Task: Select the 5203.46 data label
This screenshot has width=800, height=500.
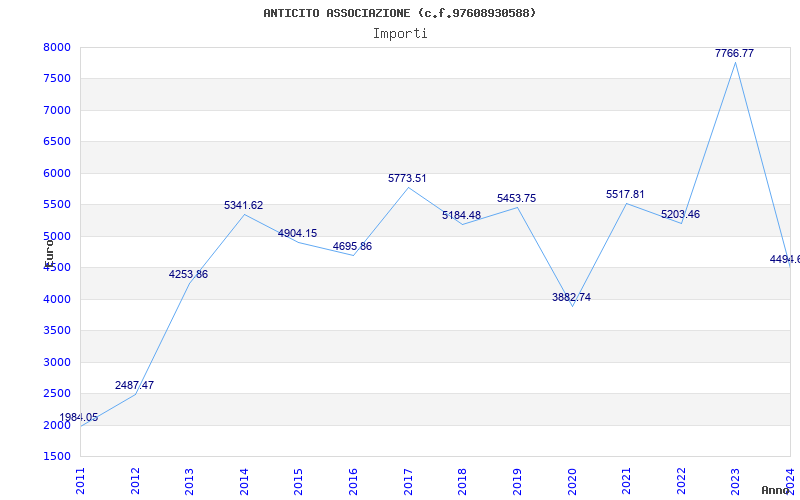Action: click(x=681, y=214)
